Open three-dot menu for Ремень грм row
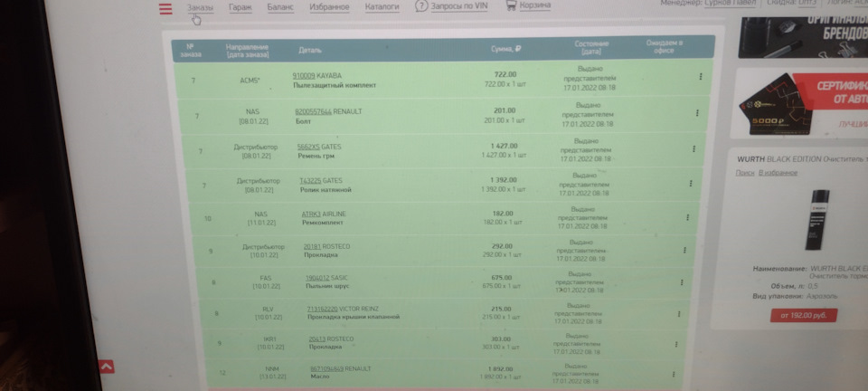The width and height of the screenshot is (868, 391). point(693,149)
